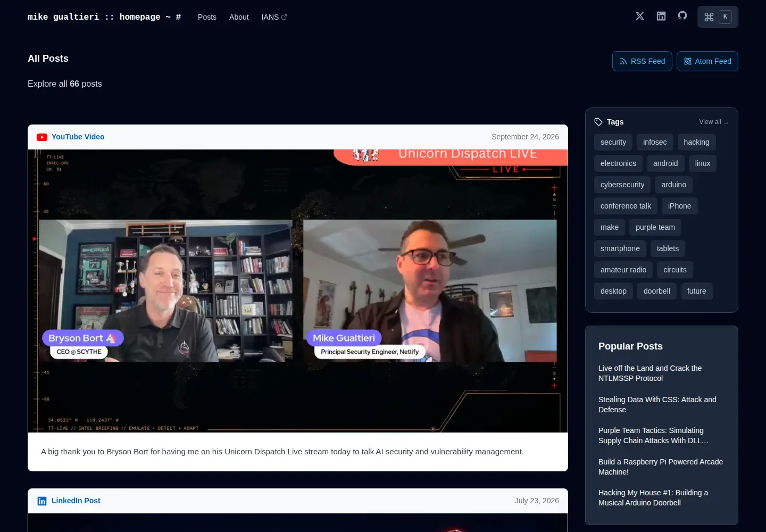This screenshot has width=766, height=532.
Task: Browse the doorbell tag
Action: 657,291
